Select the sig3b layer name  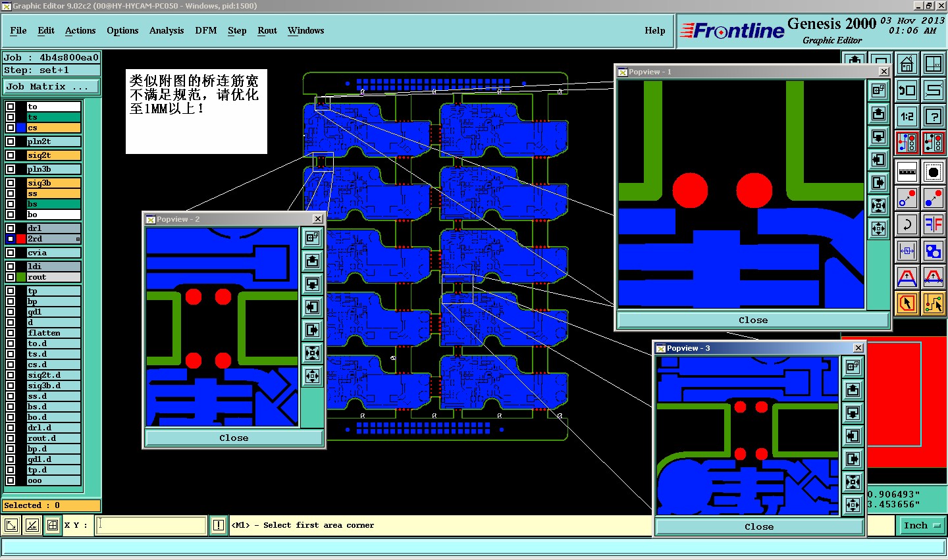54,183
